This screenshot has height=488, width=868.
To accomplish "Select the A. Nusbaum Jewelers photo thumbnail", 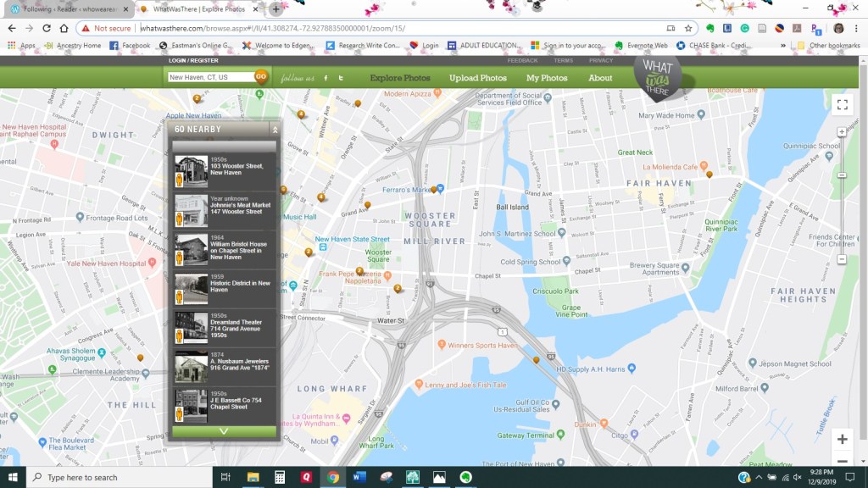I will [191, 366].
